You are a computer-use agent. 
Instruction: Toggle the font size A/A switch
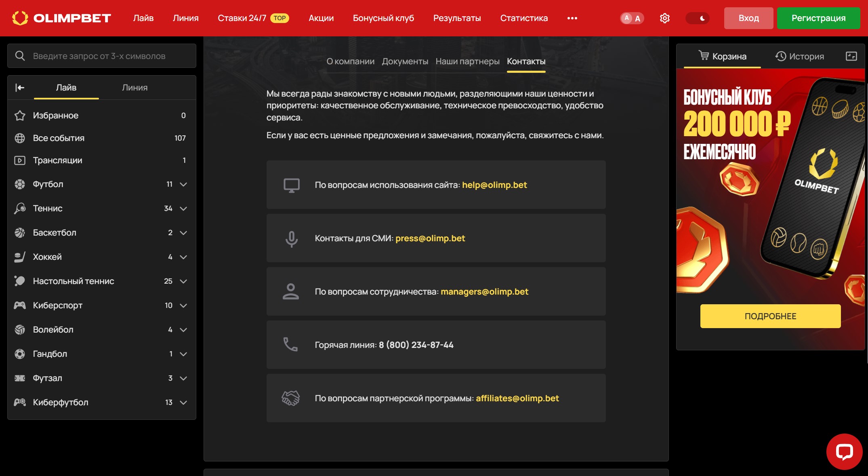[632, 18]
